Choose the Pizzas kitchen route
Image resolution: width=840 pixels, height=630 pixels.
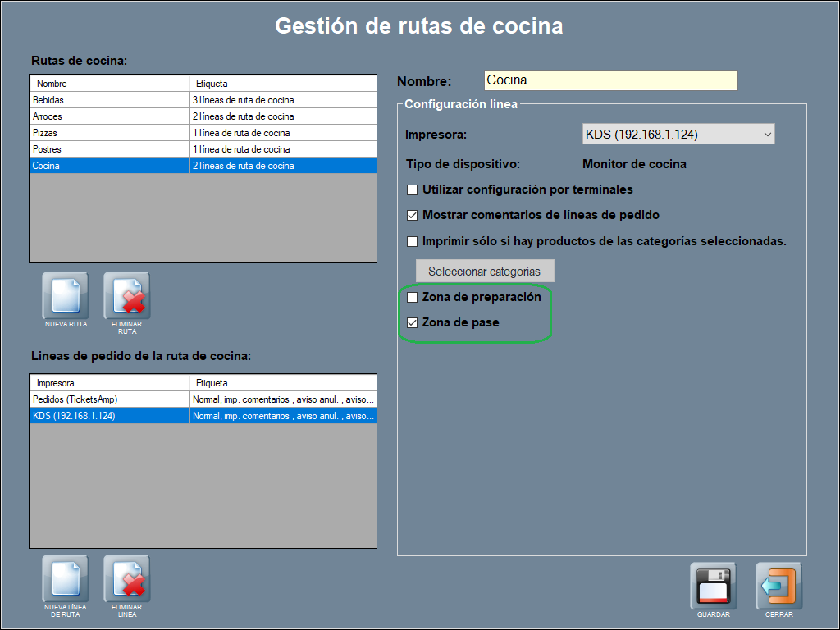tap(110, 133)
